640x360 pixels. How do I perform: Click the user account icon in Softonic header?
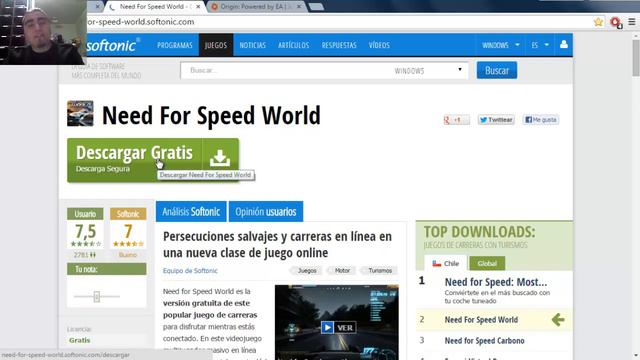564,44
